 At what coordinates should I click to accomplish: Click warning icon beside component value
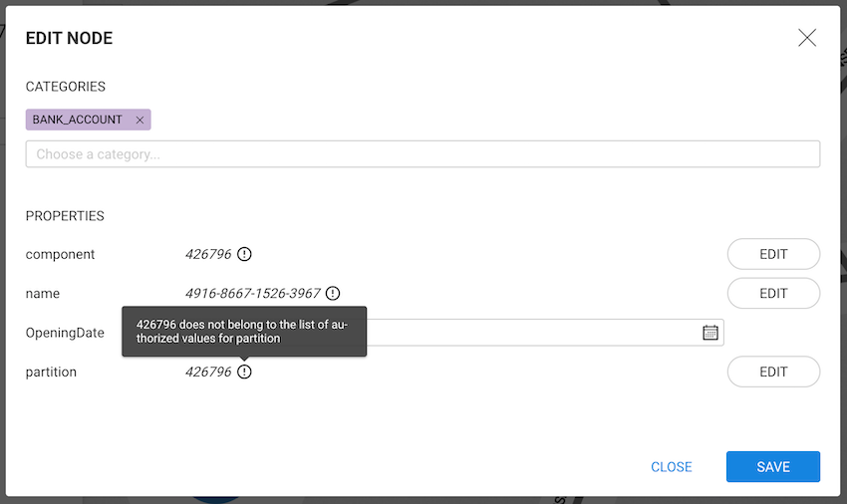244,254
